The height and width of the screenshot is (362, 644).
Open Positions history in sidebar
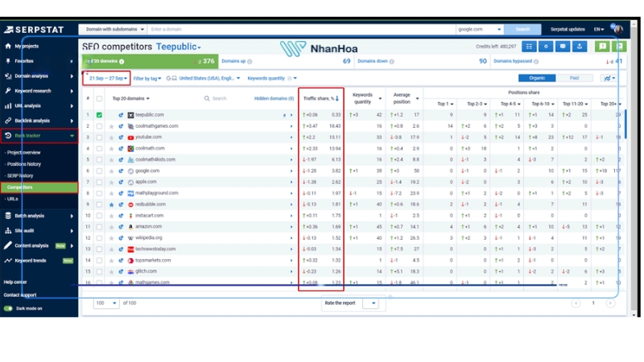coord(24,164)
